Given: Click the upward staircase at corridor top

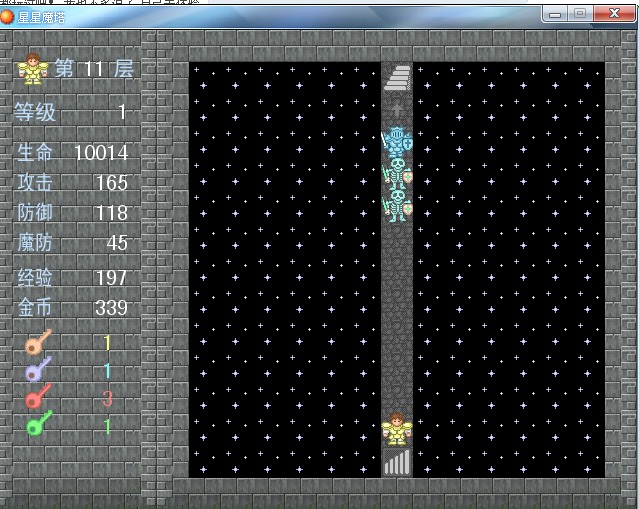Looking at the screenshot, I should click(397, 78).
